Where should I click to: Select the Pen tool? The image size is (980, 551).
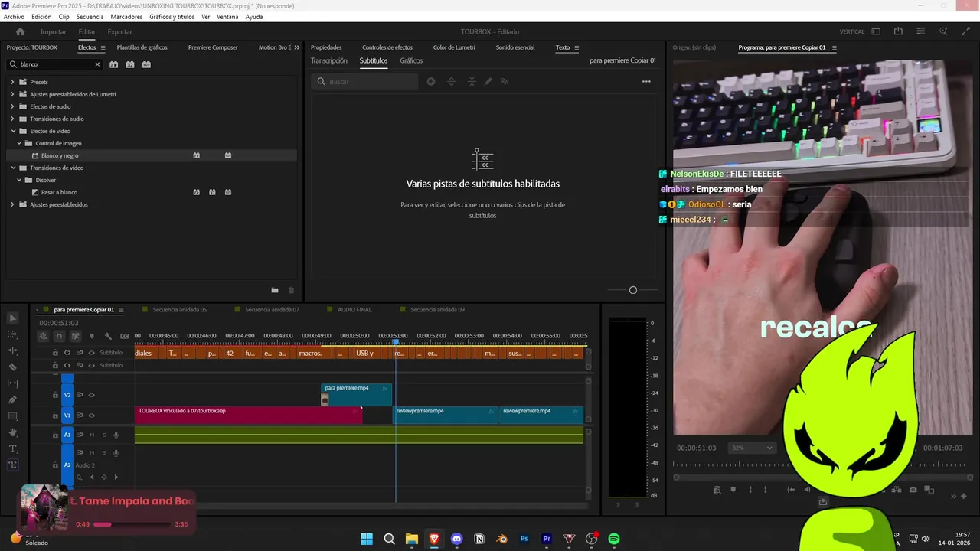(x=13, y=399)
